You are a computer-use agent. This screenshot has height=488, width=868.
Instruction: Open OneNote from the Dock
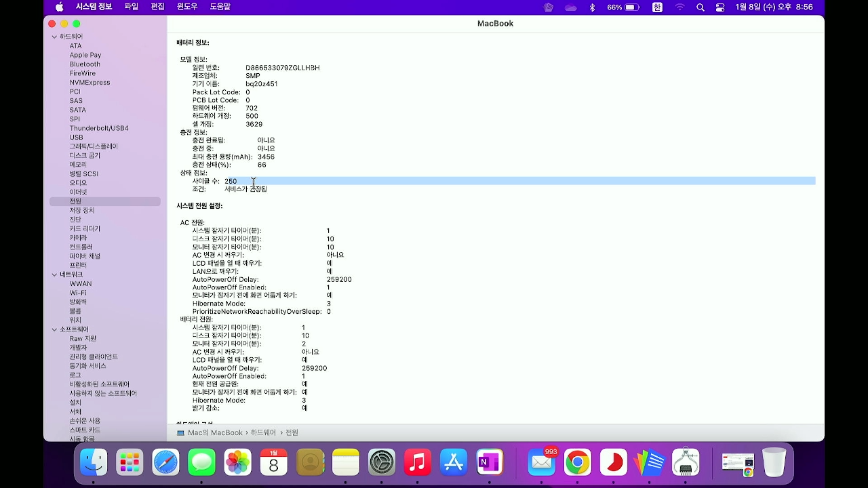490,463
